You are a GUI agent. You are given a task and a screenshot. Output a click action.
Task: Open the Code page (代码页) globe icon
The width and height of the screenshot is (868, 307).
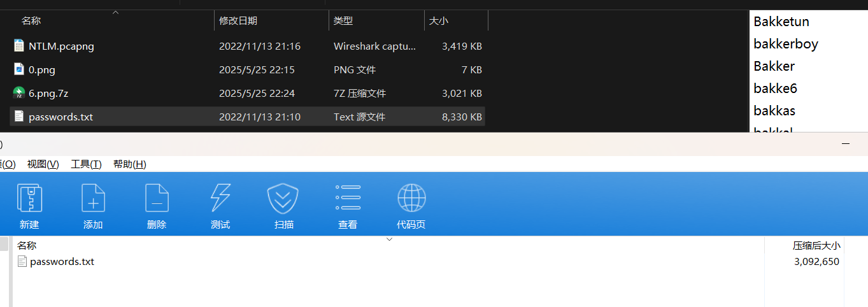click(x=411, y=199)
